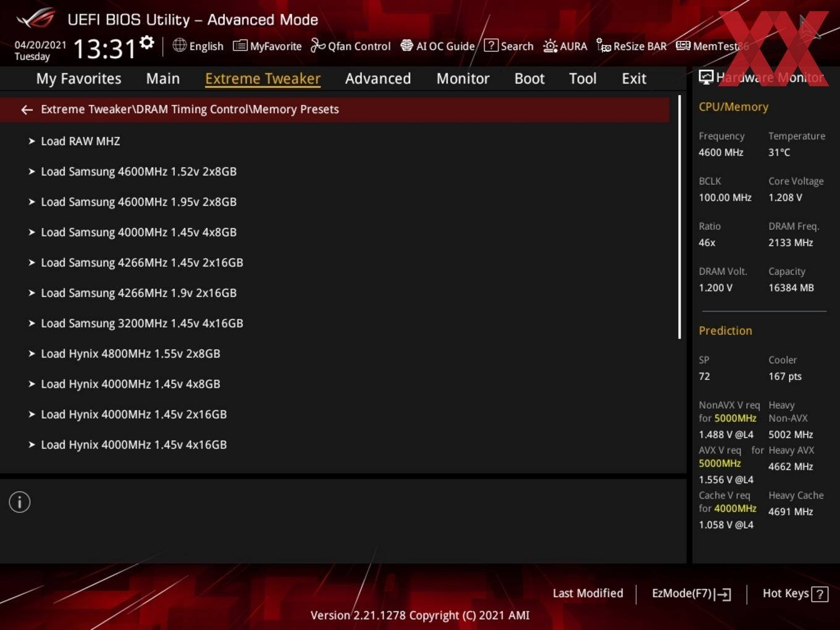Click the English language globe icon

pos(179,45)
